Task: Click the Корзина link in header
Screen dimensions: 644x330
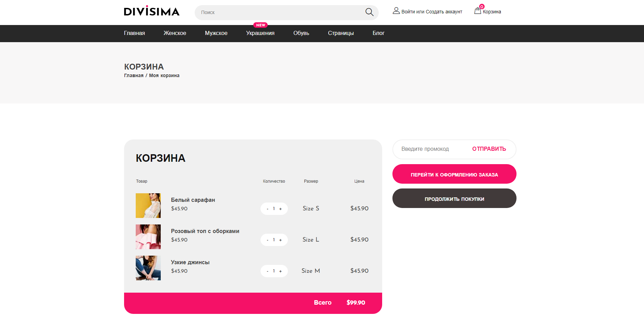Action: click(x=492, y=12)
